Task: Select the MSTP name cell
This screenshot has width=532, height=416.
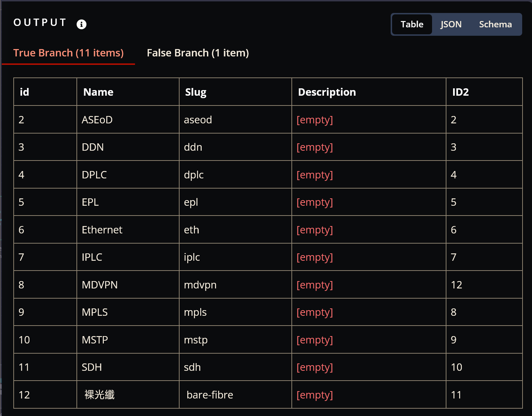Action: (x=128, y=340)
